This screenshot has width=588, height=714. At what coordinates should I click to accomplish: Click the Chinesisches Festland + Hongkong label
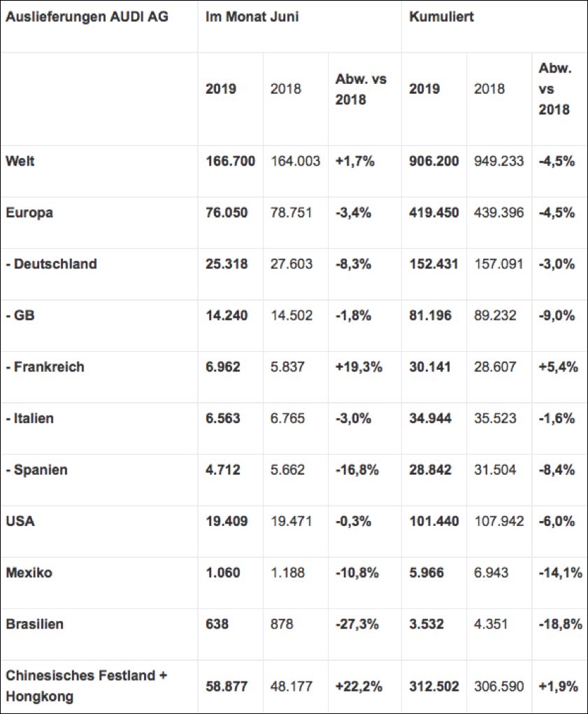(87, 686)
